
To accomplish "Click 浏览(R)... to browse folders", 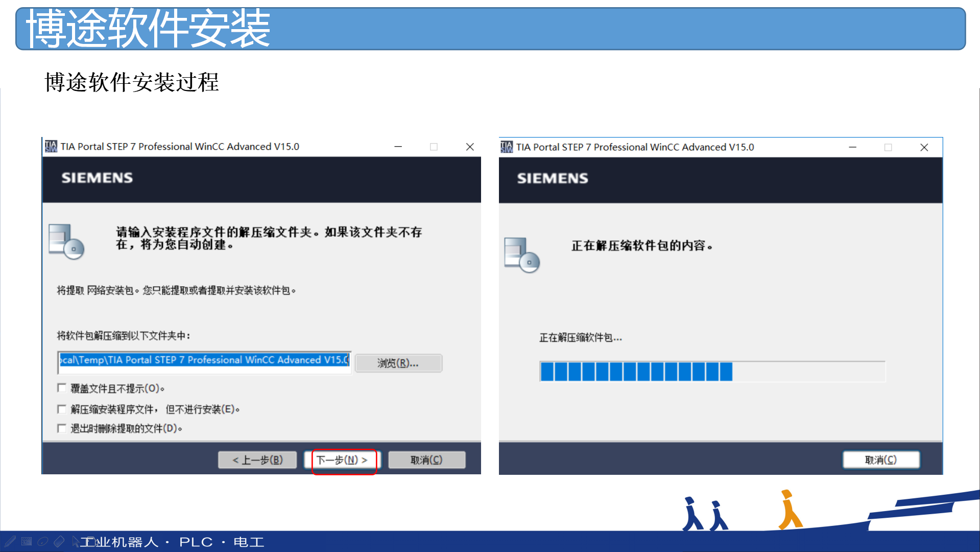I will coord(398,363).
